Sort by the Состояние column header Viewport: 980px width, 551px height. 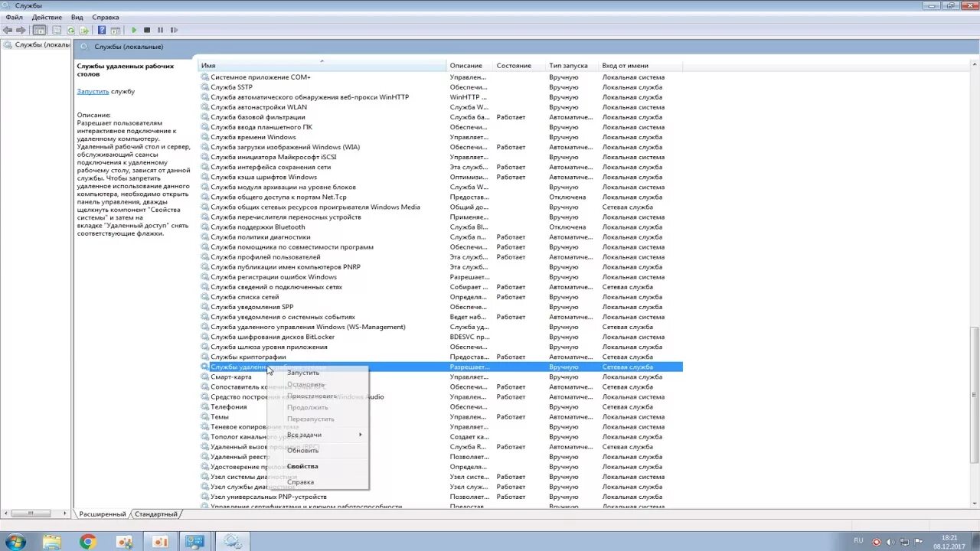(519, 66)
